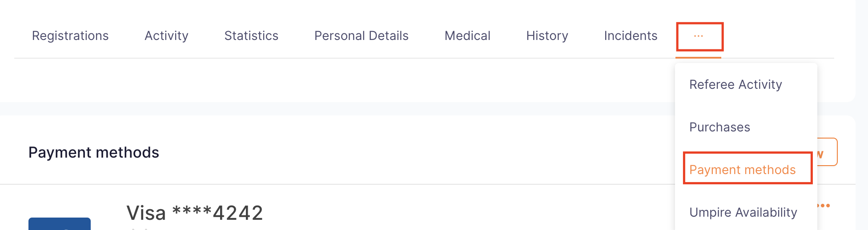Image resolution: width=868 pixels, height=230 pixels.
Task: Open the Visa card's three-dot options
Action: click(824, 206)
